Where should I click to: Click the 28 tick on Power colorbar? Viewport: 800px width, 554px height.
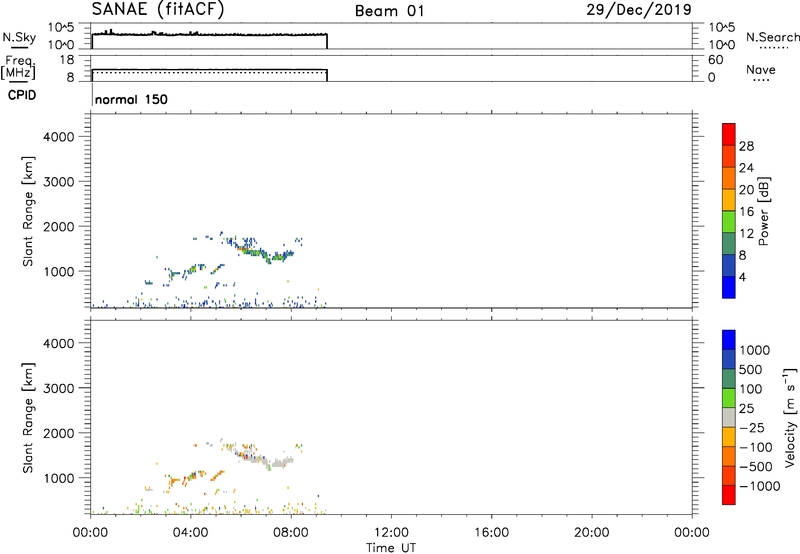pos(746,146)
